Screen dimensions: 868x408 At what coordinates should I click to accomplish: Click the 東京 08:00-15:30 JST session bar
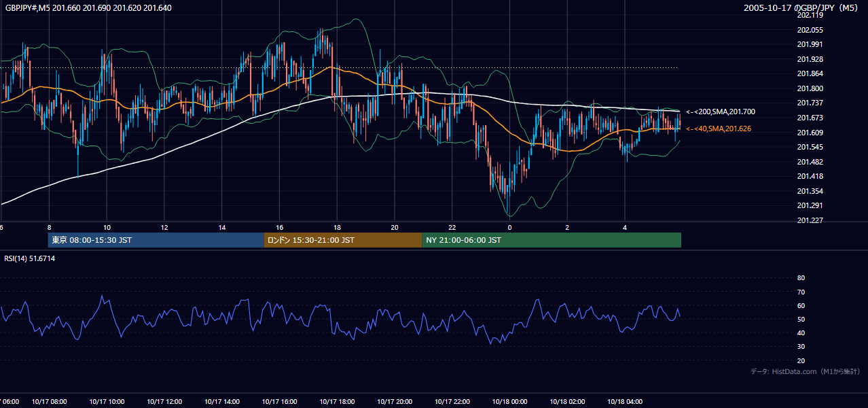[156, 240]
